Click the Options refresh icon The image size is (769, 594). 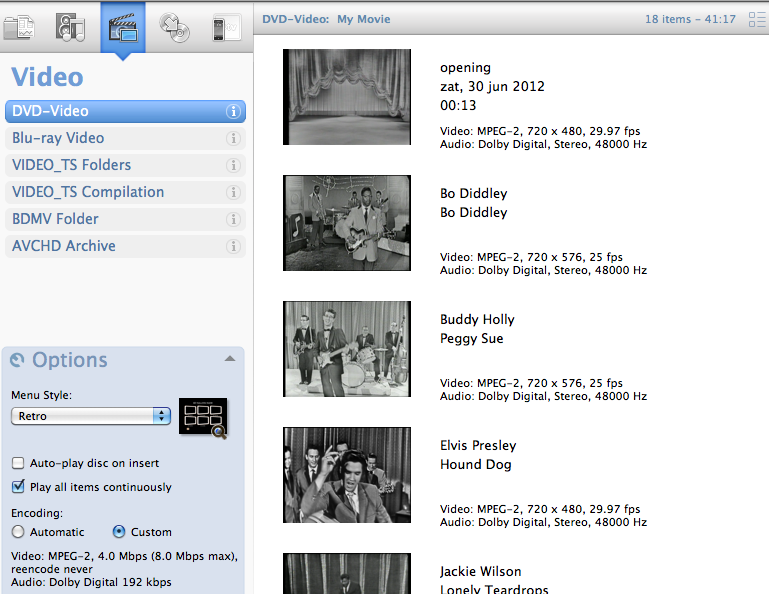(x=17, y=360)
